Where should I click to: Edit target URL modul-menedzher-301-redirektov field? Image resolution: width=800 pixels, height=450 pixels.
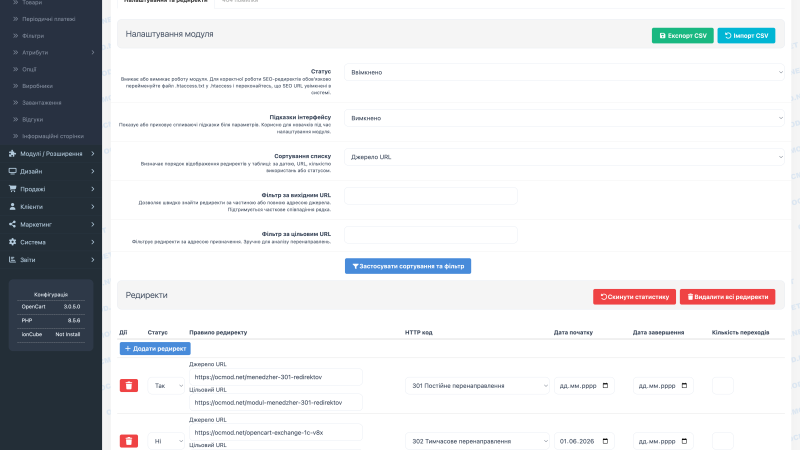point(276,403)
